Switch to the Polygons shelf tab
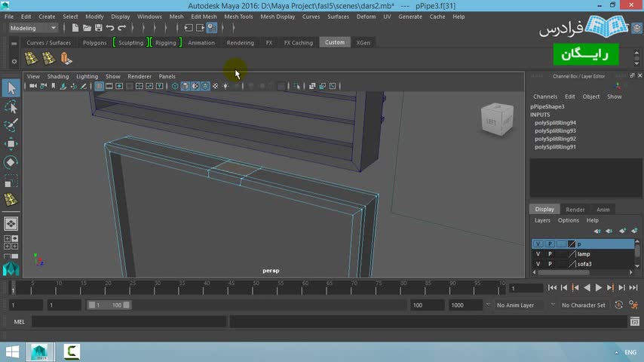 pos(94,43)
